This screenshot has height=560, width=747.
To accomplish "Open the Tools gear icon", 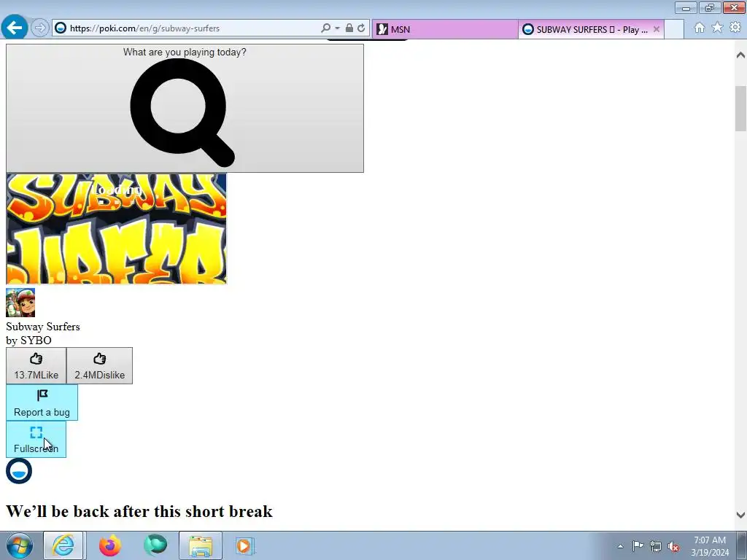I will pyautogui.click(x=735, y=27).
